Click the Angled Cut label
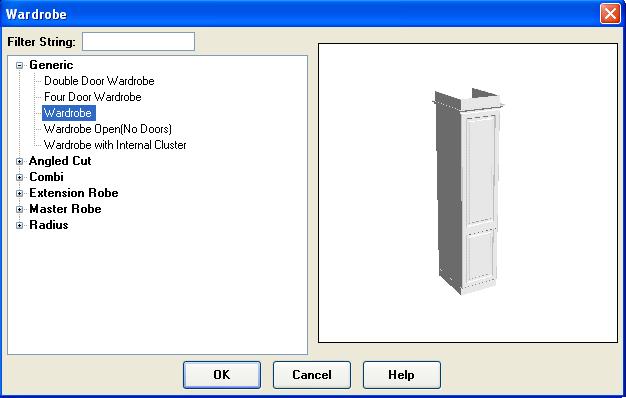This screenshot has height=398, width=626. pyautogui.click(x=60, y=161)
